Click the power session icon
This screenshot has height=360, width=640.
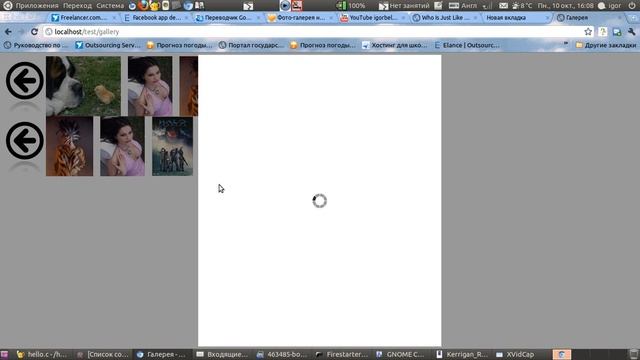632,6
